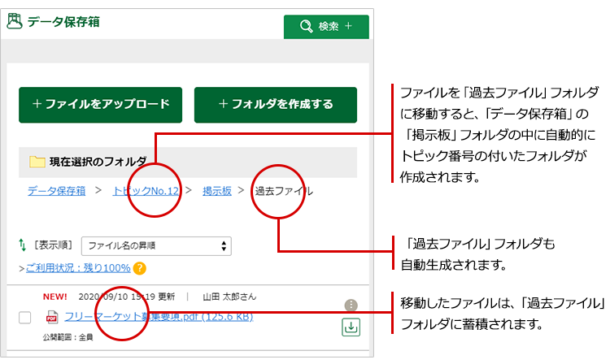Go to データ保存箱 in the breadcrumb
This screenshot has height=364, width=610.
click(56, 191)
